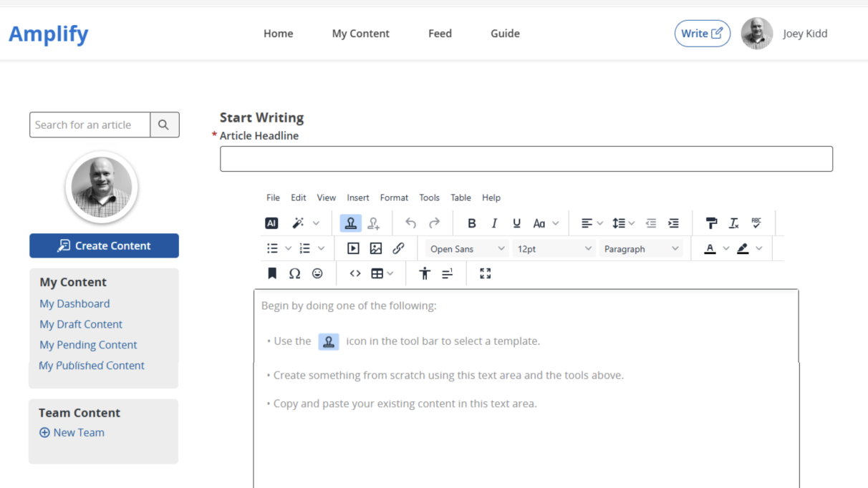Select the template stamp icon in the toolbar
The height and width of the screenshot is (488, 868).
click(x=350, y=223)
